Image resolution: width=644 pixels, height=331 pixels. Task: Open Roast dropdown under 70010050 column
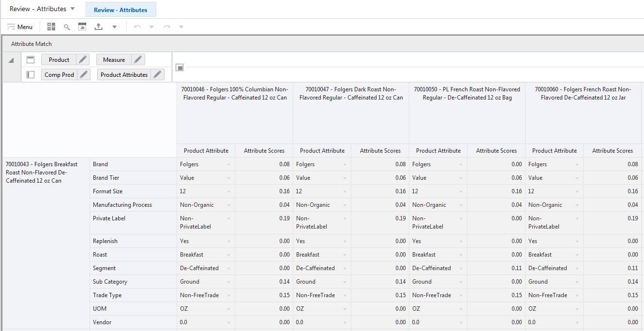pyautogui.click(x=461, y=255)
